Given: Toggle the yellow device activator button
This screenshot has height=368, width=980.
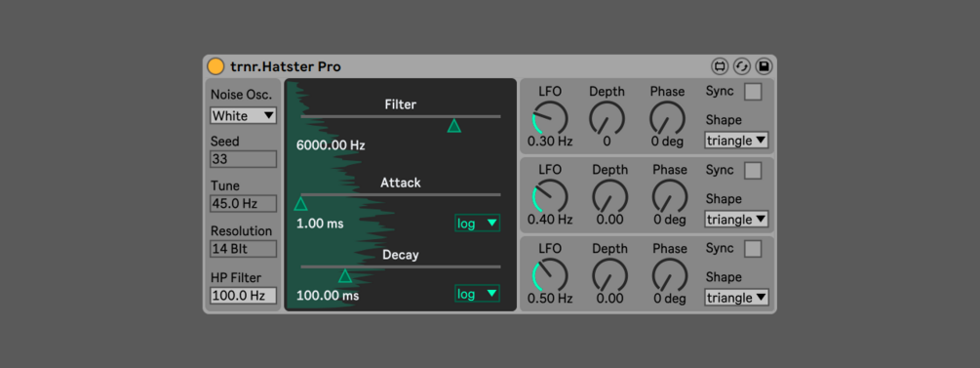Looking at the screenshot, I should coord(216,65).
